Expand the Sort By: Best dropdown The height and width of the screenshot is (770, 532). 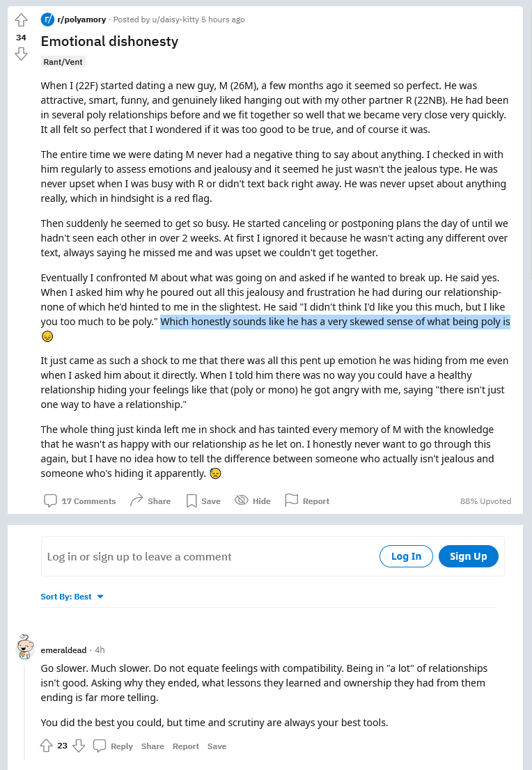pos(72,597)
